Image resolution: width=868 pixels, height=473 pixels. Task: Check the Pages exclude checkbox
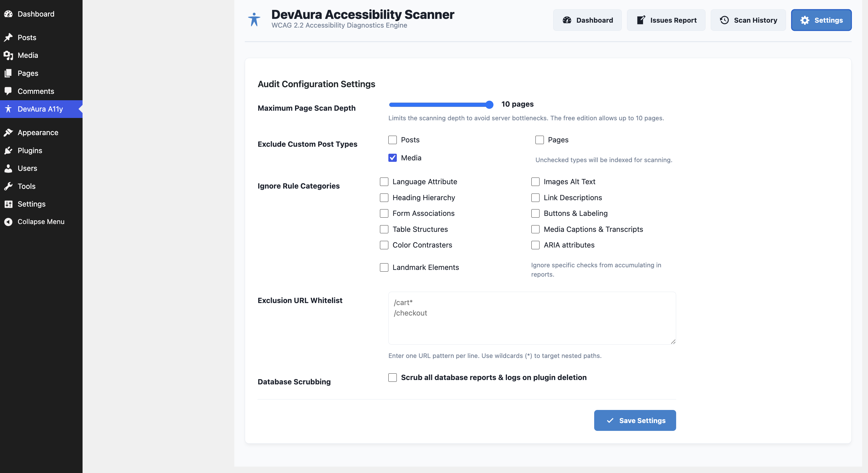point(540,140)
